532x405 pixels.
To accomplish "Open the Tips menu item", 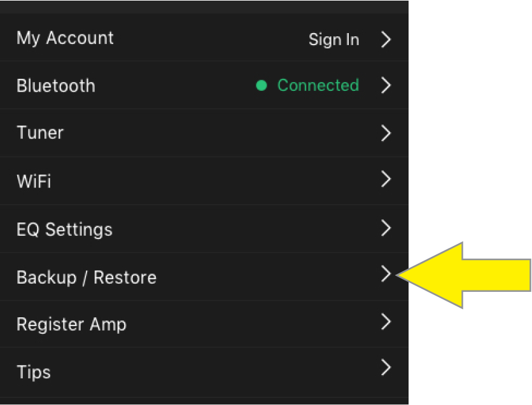I will [x=34, y=371].
